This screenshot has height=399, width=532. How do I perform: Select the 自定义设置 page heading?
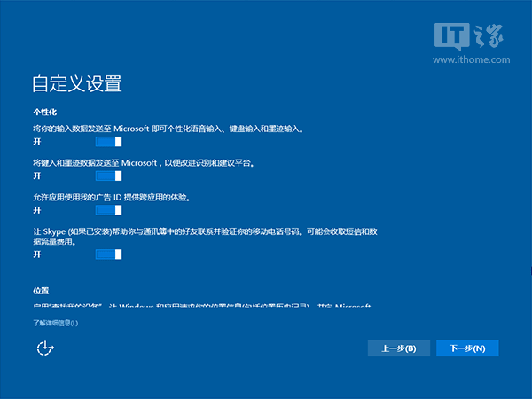[x=77, y=83]
